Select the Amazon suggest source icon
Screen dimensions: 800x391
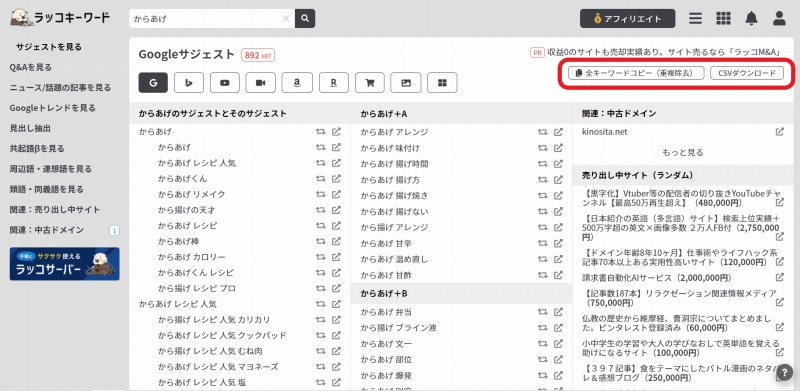pyautogui.click(x=297, y=83)
